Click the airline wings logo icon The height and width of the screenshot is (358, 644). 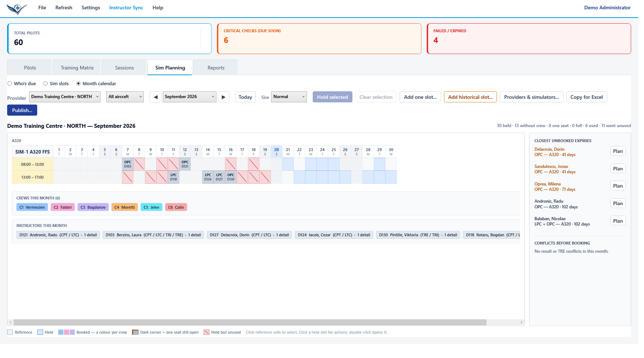(x=16, y=9)
